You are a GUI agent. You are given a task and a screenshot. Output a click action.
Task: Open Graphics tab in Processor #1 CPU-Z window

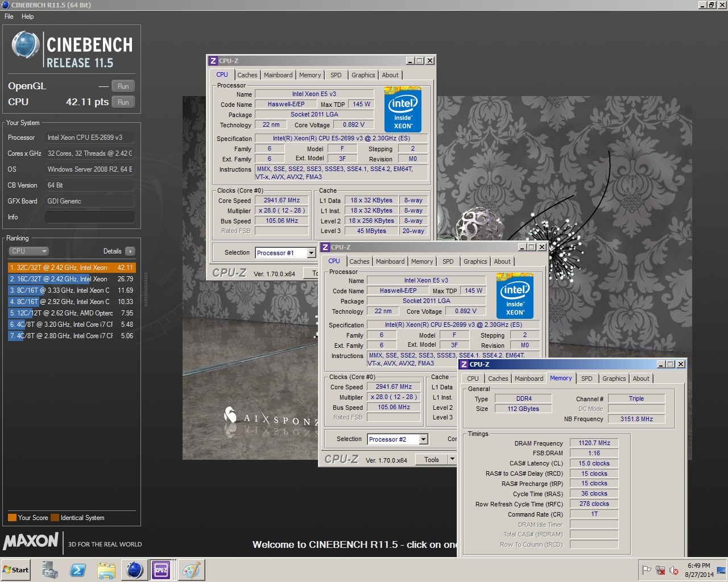click(x=363, y=75)
